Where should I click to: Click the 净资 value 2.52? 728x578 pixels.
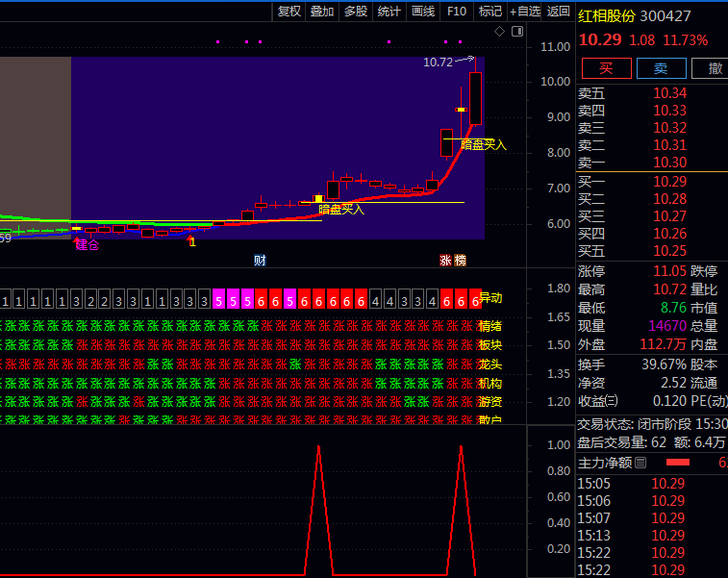[x=673, y=383]
